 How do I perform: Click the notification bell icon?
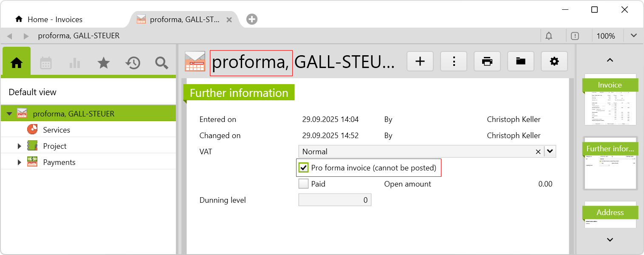(x=549, y=36)
